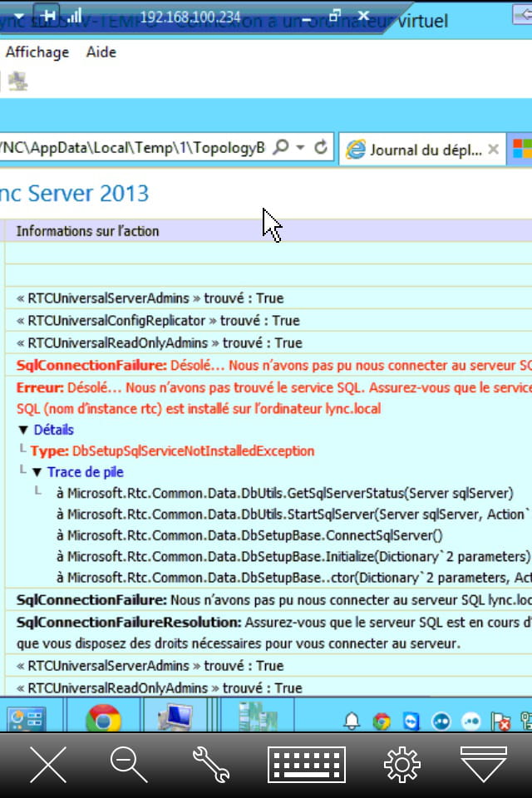The image size is (532, 798).
Task: Click the Type: DbSetupSqlServiceNotInstalledException line
Action: click(x=172, y=451)
